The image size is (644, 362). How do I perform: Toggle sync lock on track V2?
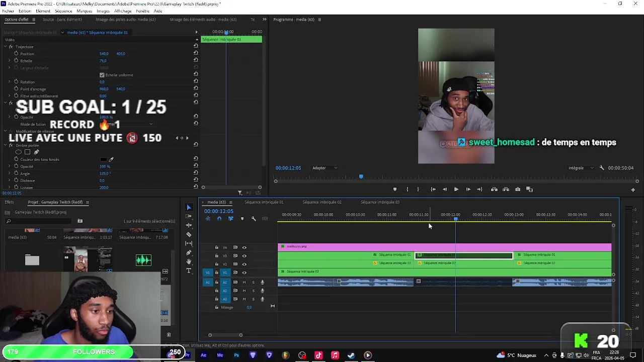pos(235,264)
